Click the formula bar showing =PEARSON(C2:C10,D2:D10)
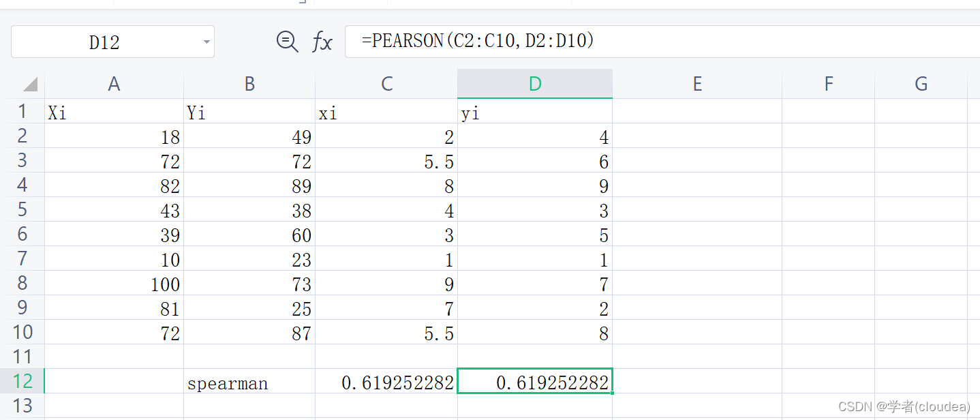 pos(662,42)
